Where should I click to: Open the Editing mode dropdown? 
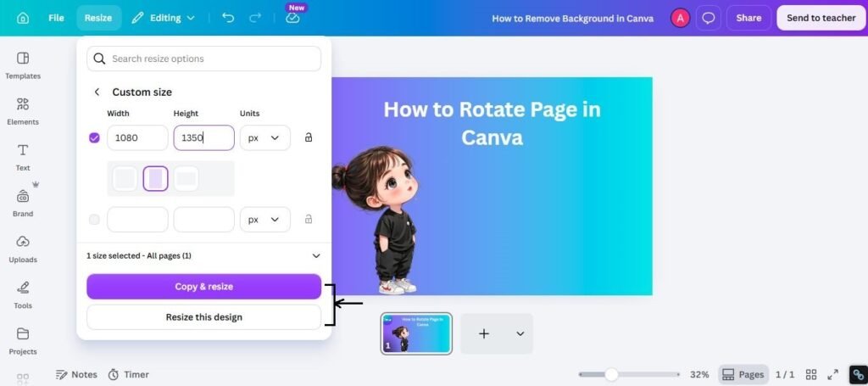pyautogui.click(x=163, y=18)
